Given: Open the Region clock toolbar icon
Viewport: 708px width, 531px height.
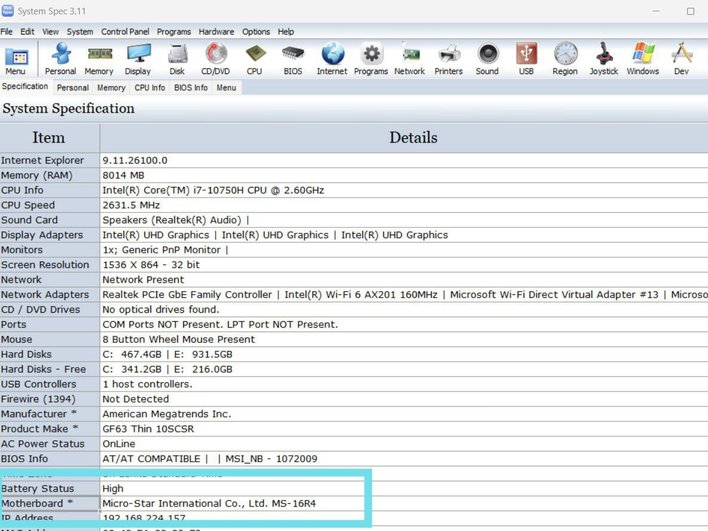Looking at the screenshot, I should [x=565, y=59].
